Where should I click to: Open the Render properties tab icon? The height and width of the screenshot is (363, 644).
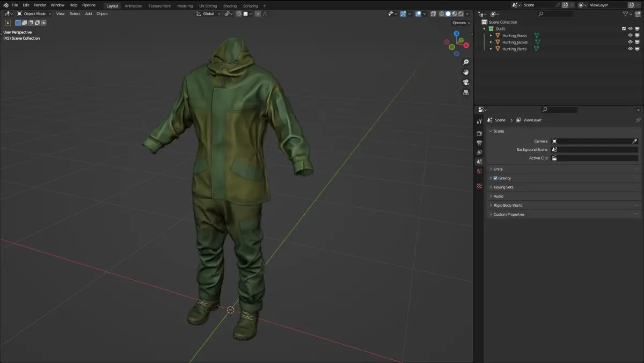coord(479,133)
